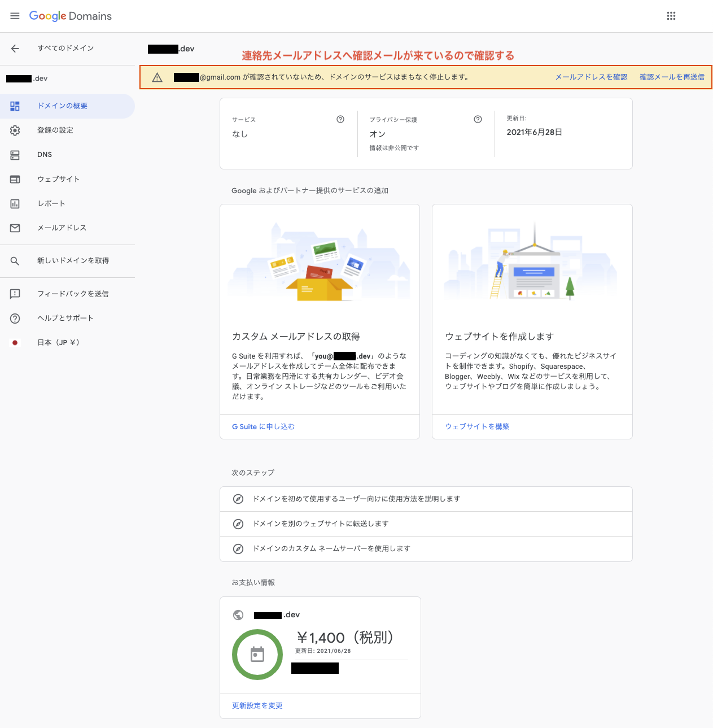Screen dimensions: 713x728
Task: Click メールアドレスを確認 link
Action: click(x=591, y=77)
